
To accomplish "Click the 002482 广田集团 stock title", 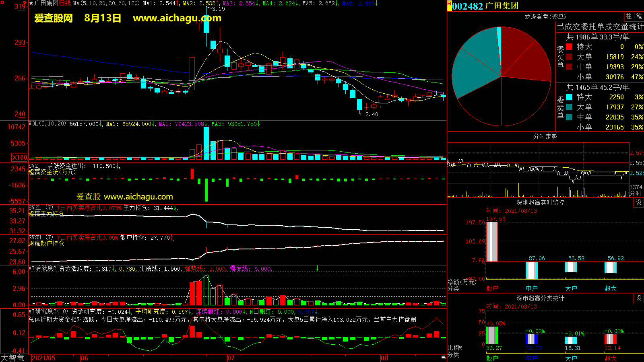I will coord(485,6).
